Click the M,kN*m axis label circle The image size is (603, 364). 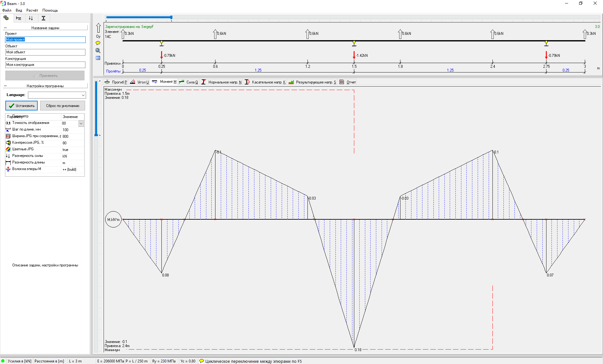pos(113,219)
